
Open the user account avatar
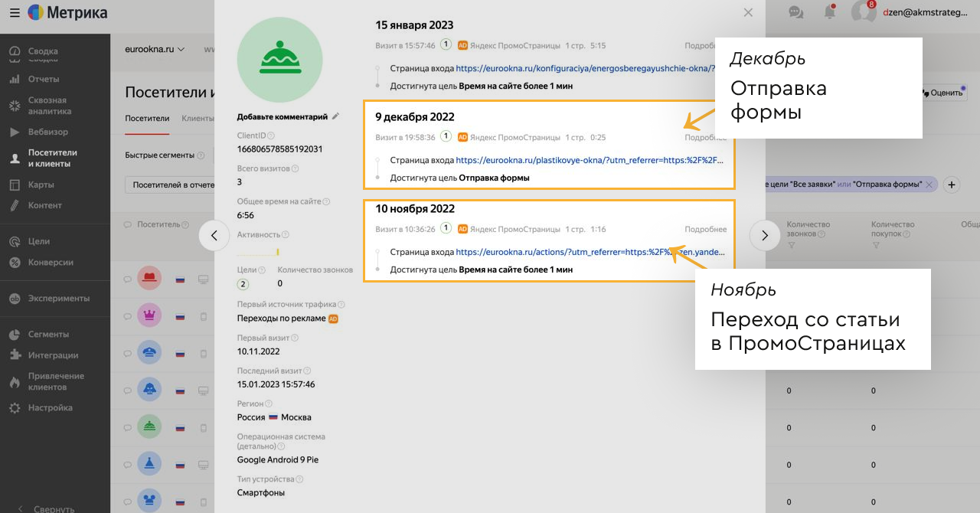pos(864,12)
